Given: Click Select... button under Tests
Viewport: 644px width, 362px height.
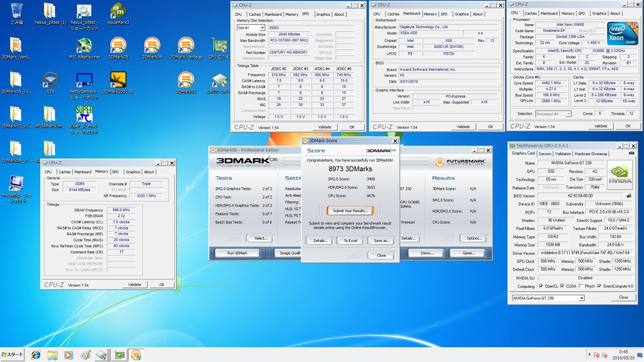Looking at the screenshot, I should pyautogui.click(x=260, y=238).
